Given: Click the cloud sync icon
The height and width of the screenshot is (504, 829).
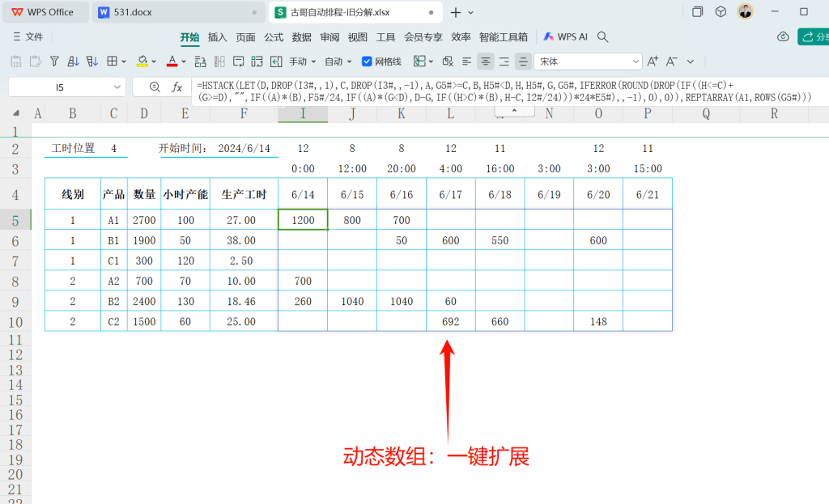Looking at the screenshot, I should 783,37.
